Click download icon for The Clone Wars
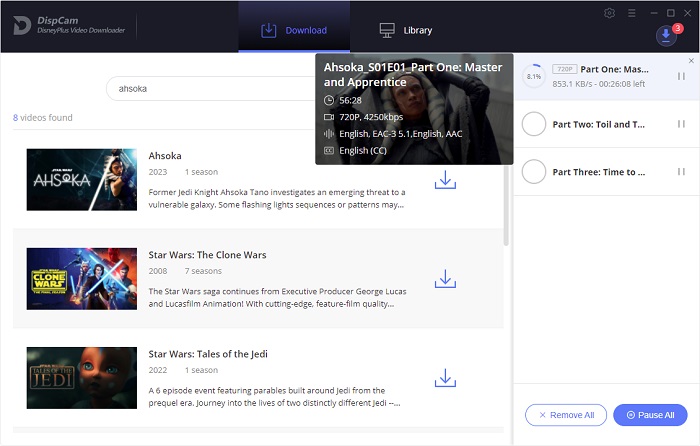The height and width of the screenshot is (446, 700). coord(445,279)
